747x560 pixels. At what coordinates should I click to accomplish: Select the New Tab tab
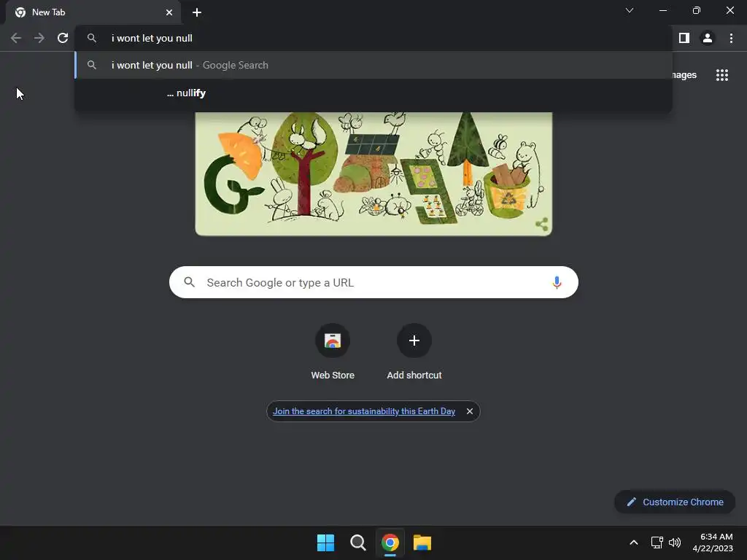coord(93,12)
